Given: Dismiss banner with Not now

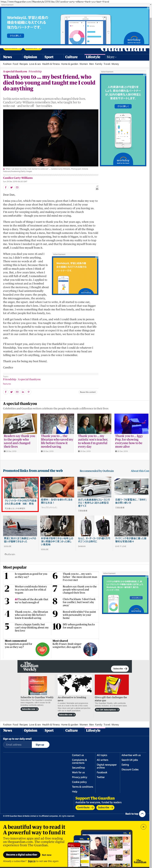Looking at the screenshot, I should pos(47,855).
